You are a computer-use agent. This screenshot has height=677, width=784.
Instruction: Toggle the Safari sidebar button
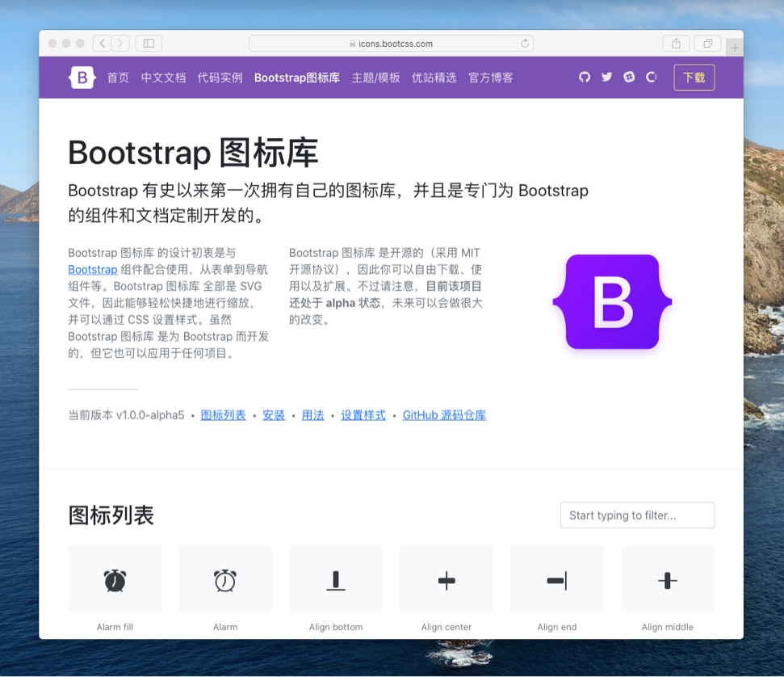click(x=149, y=44)
